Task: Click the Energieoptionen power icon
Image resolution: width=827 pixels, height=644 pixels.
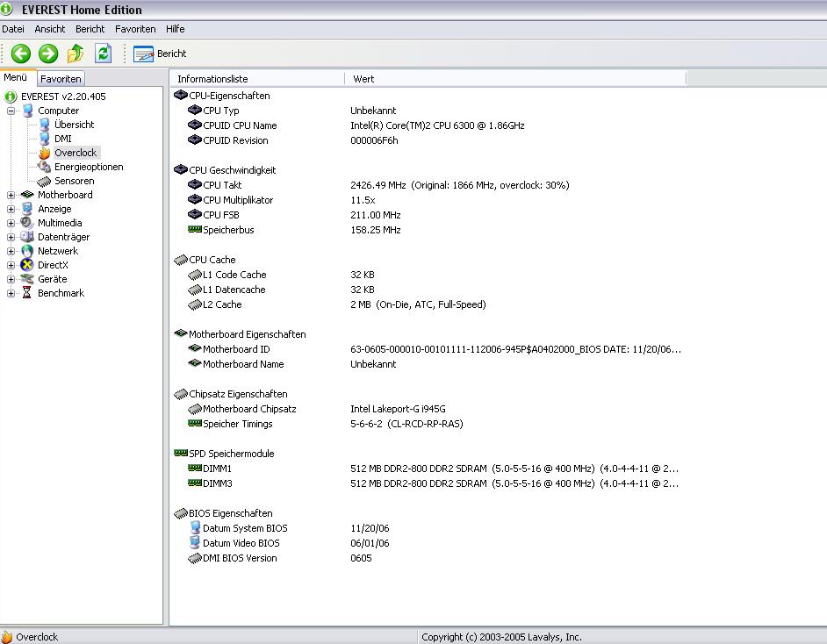Action: 44,167
